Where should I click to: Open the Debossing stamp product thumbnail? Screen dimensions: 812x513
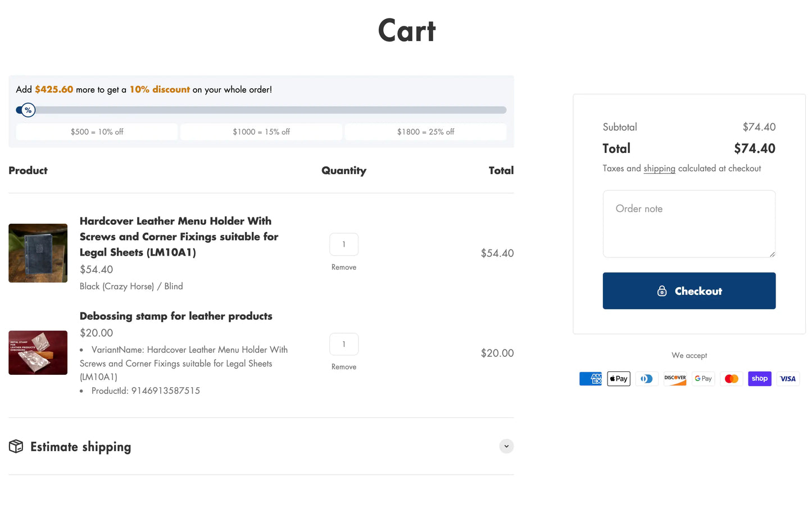click(38, 353)
